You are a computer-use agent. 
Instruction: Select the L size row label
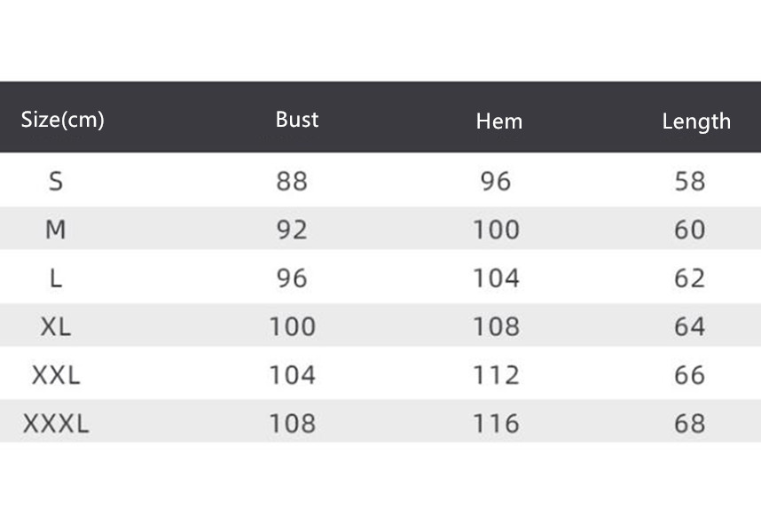[56, 278]
